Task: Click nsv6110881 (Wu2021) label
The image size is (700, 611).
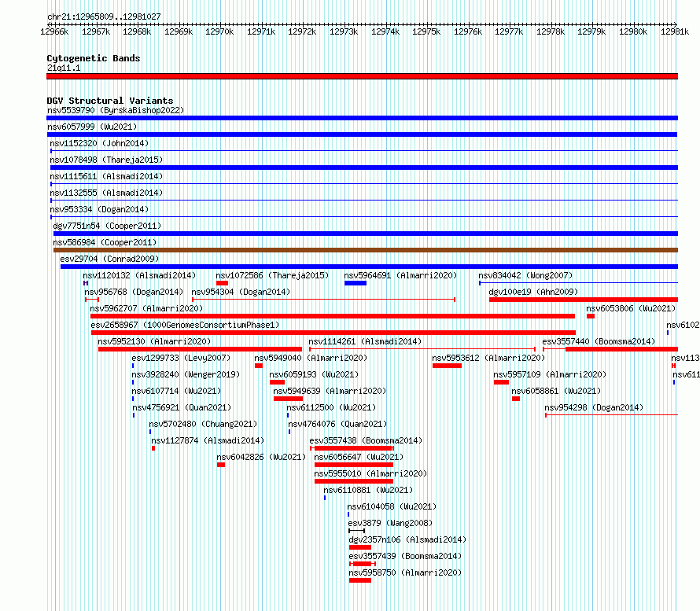Action: tap(368, 490)
